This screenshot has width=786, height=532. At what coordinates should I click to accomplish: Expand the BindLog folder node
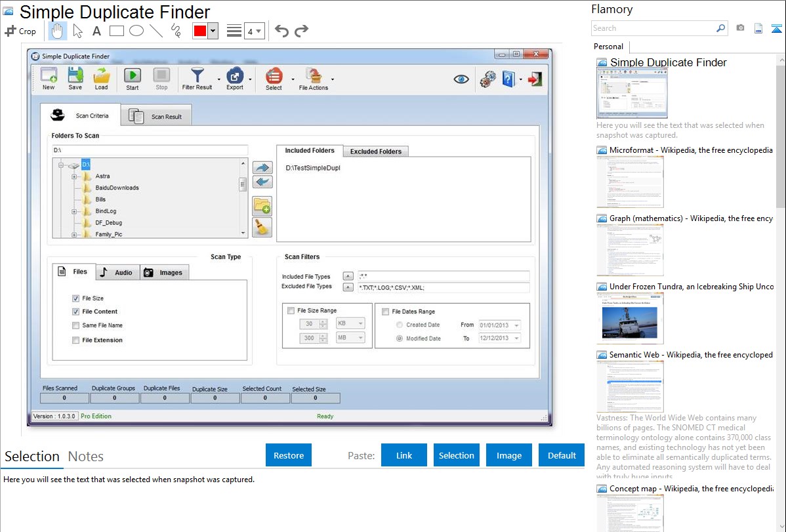74,212
